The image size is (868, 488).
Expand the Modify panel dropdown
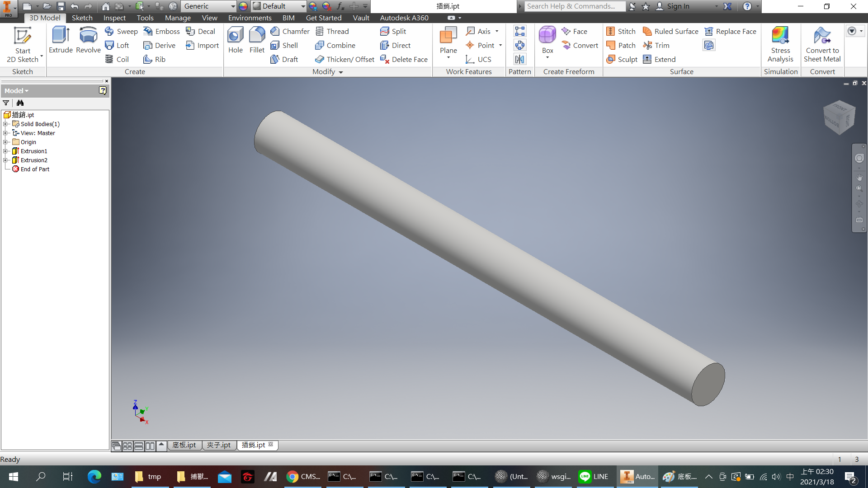pyautogui.click(x=341, y=72)
